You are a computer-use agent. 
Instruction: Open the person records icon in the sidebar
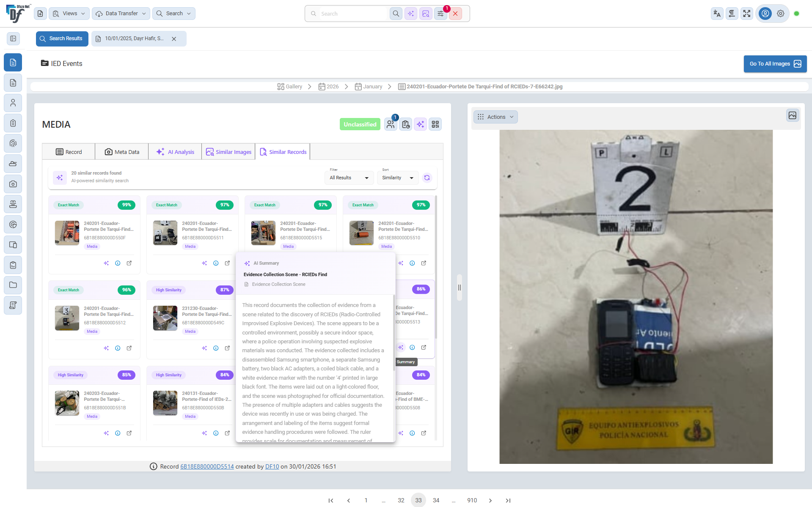pyautogui.click(x=13, y=103)
